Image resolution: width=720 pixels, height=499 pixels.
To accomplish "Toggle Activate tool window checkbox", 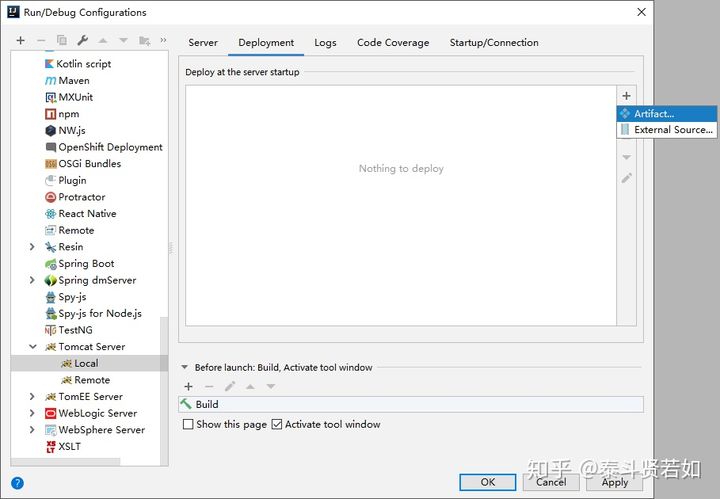I will click(x=276, y=424).
